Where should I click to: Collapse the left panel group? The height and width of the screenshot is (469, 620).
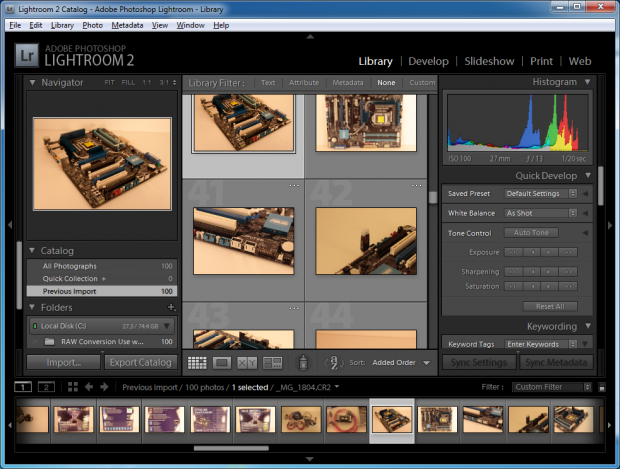[x=10, y=225]
